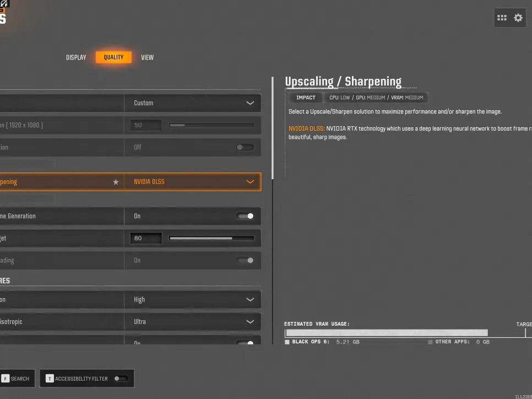Click the Black Ops 6 VRAM legend square
The image size is (532, 399).
point(287,342)
